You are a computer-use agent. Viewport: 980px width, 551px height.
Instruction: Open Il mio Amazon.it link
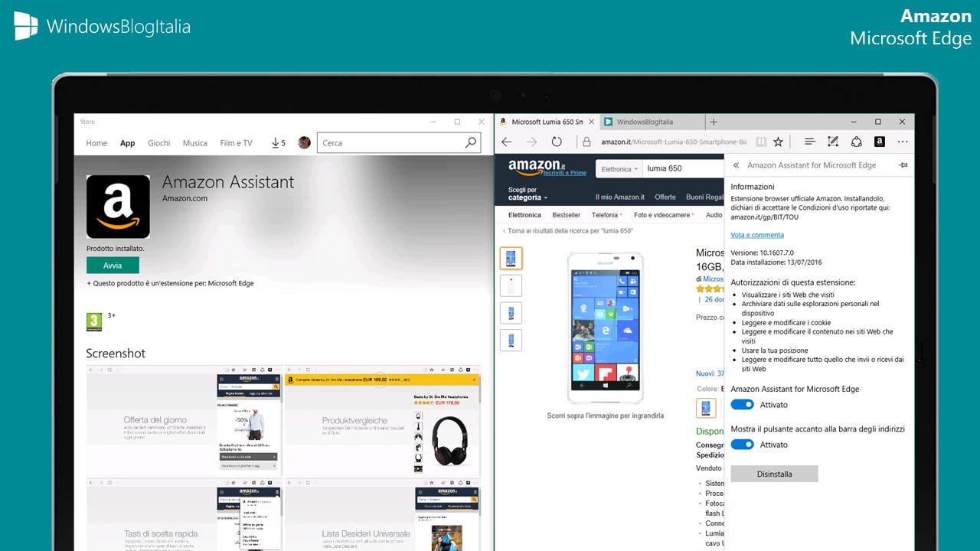point(620,197)
